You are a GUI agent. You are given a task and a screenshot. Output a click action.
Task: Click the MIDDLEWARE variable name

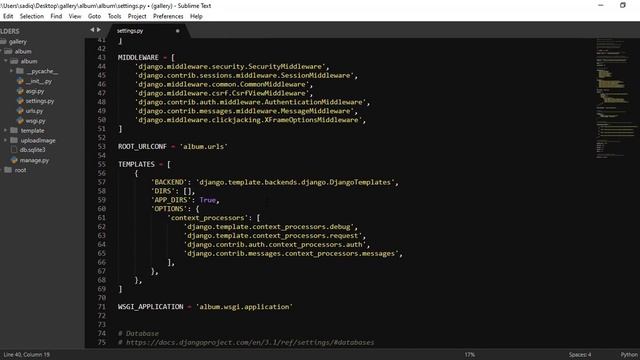tap(138, 58)
